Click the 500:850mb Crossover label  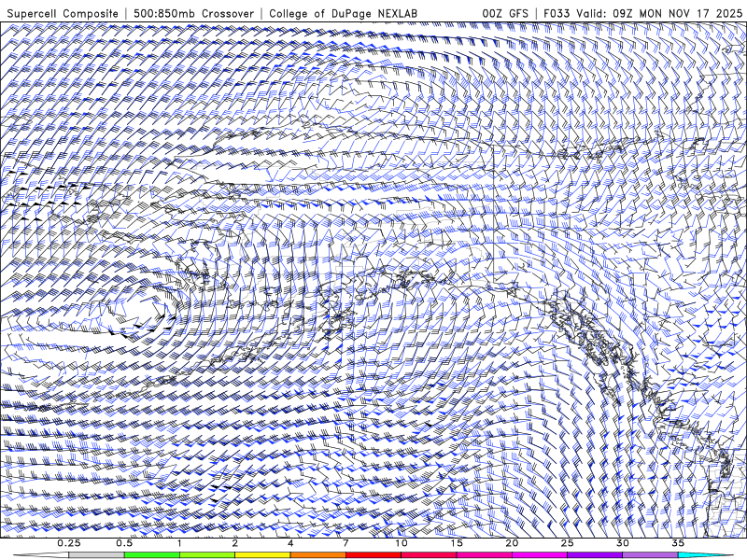(193, 13)
